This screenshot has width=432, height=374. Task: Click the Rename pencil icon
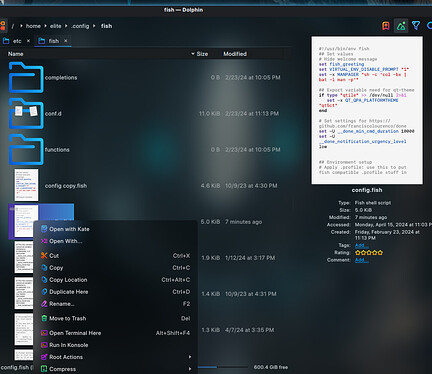[x=44, y=304]
